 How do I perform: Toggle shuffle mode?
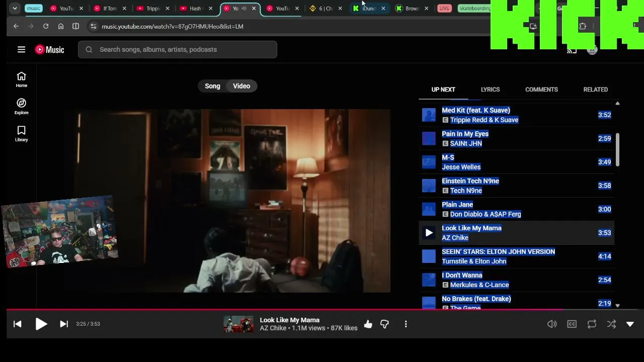tap(611, 324)
